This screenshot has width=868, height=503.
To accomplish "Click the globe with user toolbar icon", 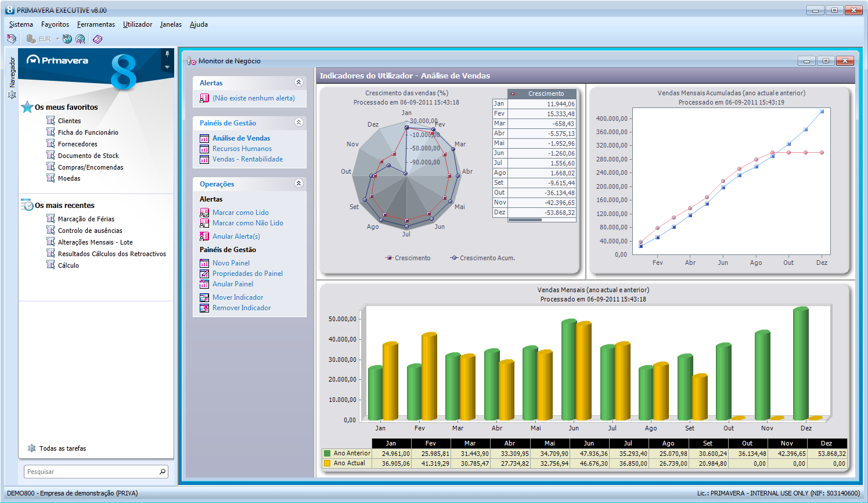I will 80,39.
